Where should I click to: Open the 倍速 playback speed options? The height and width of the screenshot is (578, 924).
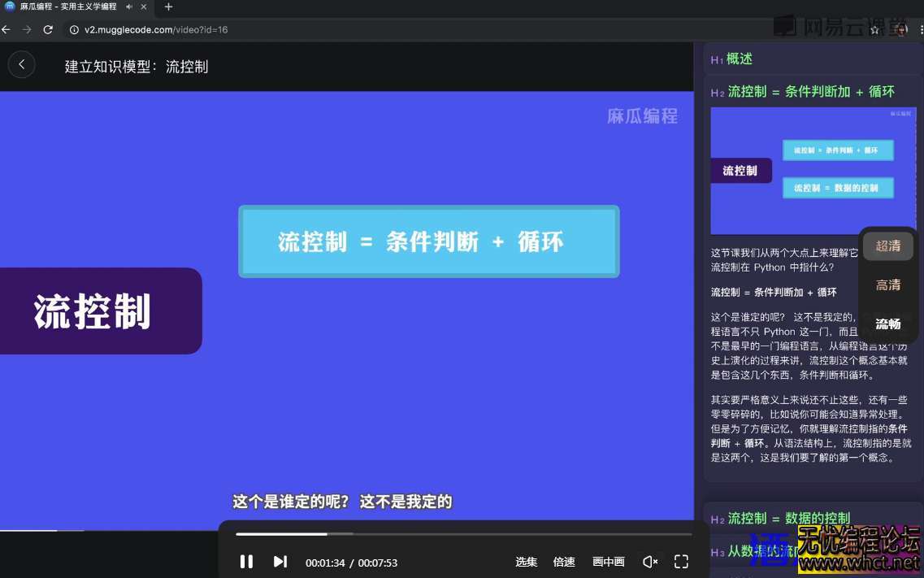point(565,561)
